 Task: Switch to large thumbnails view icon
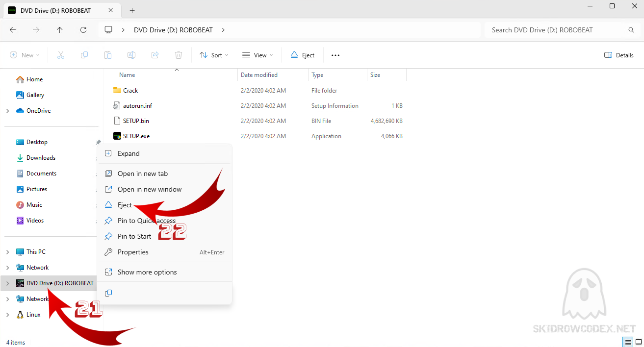(x=639, y=342)
